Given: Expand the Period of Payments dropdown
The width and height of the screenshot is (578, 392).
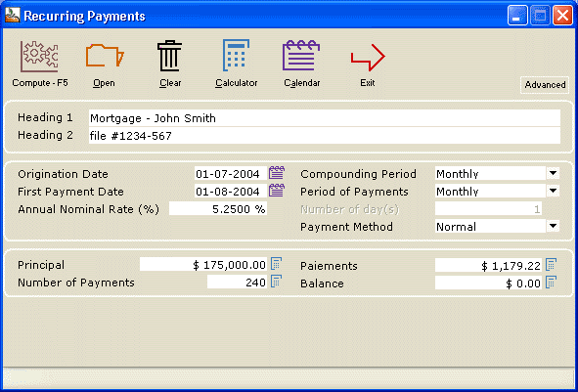Looking at the screenshot, I should point(553,191).
